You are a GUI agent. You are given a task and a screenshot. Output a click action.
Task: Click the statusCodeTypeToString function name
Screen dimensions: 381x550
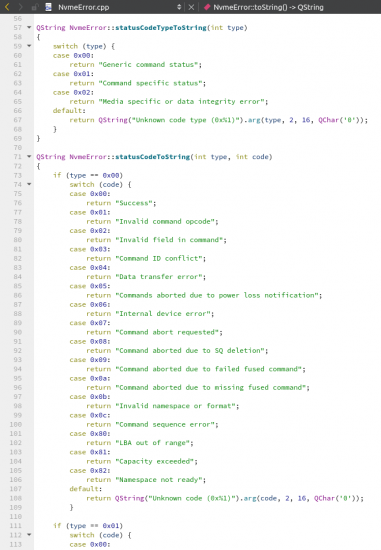tap(161, 28)
